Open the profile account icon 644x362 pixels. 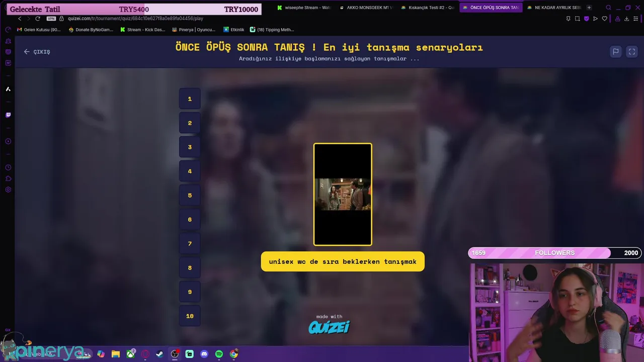tap(617, 19)
